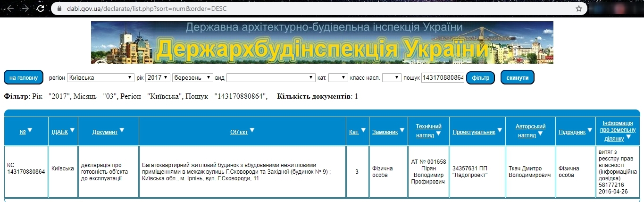Click the Технічний нагляд header link
Viewport: 644px width, 202px height.
click(428, 130)
